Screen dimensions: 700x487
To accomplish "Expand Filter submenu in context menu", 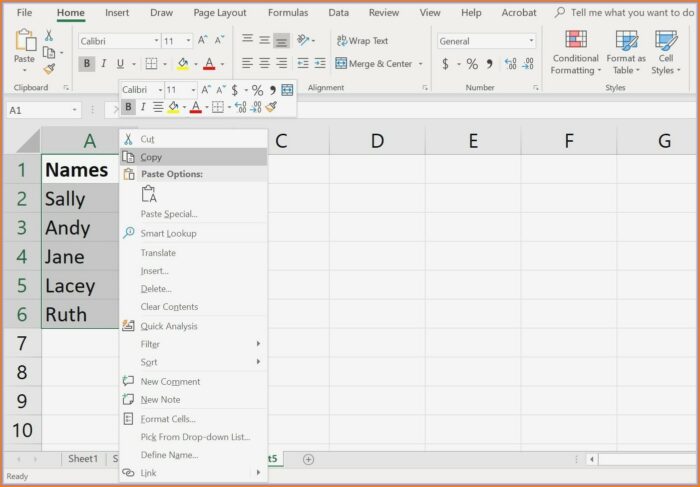I will point(194,344).
